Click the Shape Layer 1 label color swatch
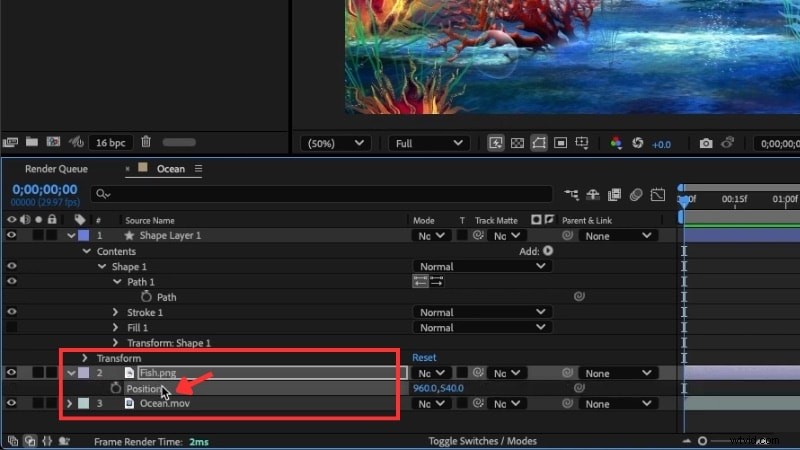The image size is (800, 450). (x=84, y=235)
